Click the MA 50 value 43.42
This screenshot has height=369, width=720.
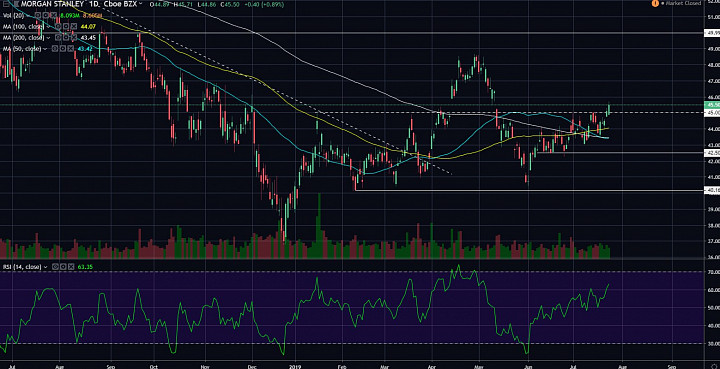coord(84,49)
